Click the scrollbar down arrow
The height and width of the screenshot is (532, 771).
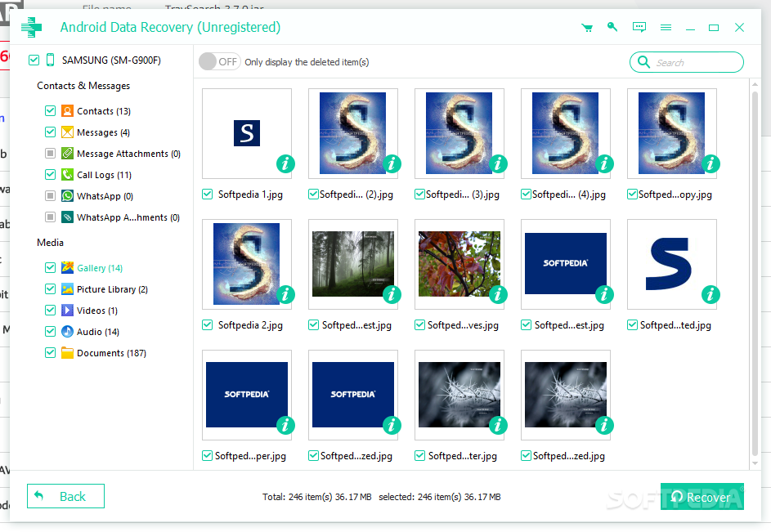pos(755,463)
